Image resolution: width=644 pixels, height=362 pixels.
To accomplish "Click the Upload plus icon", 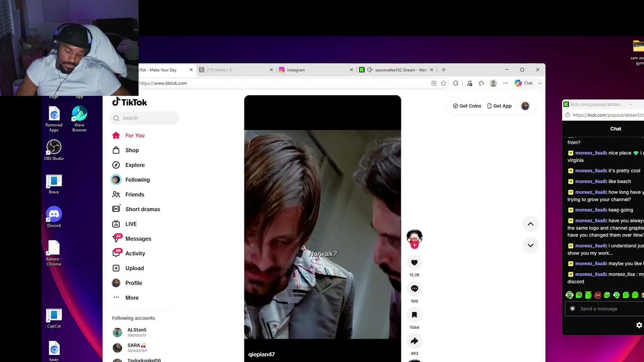I will pyautogui.click(x=116, y=268).
